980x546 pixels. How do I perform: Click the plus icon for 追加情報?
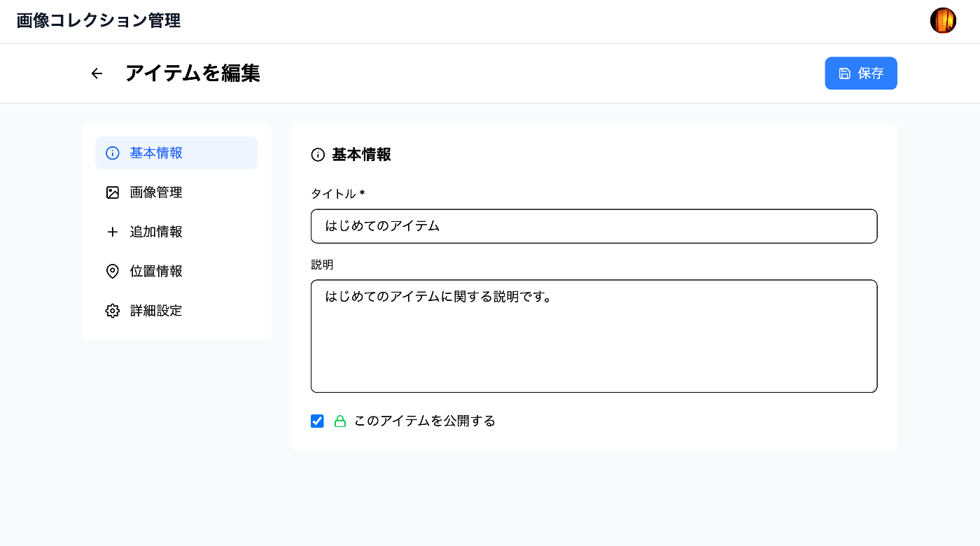(x=113, y=232)
